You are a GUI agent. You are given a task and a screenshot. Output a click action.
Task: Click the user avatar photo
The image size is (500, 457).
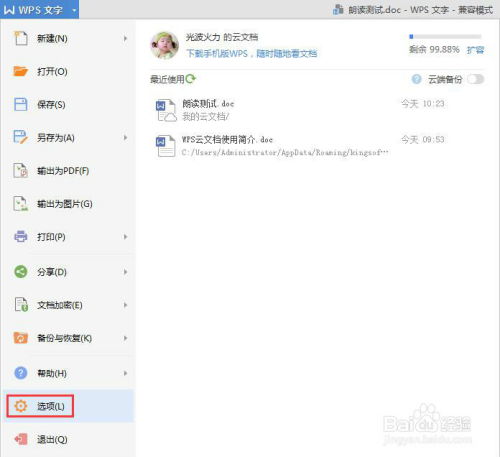tap(164, 45)
